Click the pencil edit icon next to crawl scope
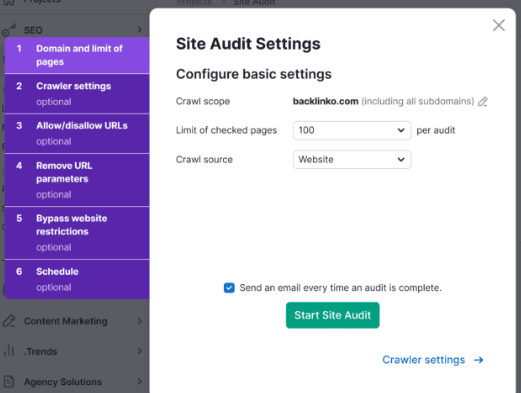This screenshot has height=393, width=521. pyautogui.click(x=483, y=101)
